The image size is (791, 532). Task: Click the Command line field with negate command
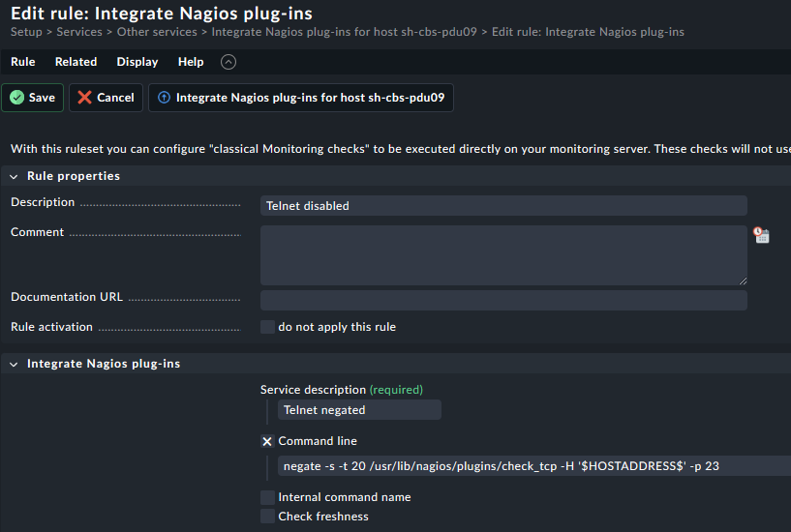pyautogui.click(x=534, y=466)
